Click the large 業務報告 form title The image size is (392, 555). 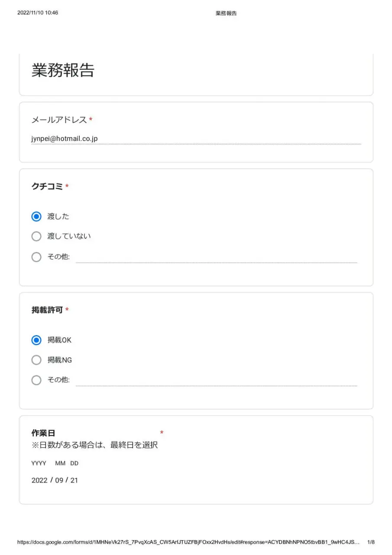(63, 71)
